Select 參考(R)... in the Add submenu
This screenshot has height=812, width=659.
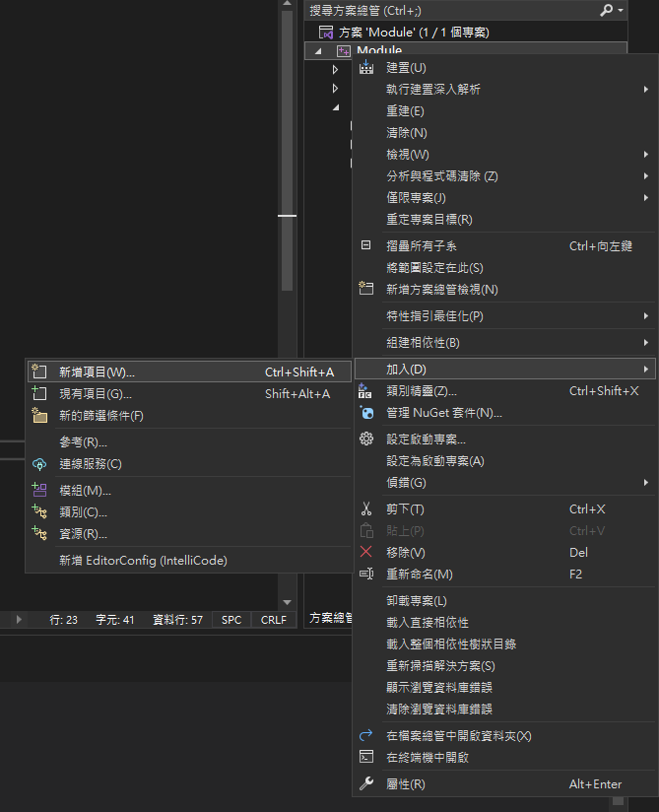pyautogui.click(x=189, y=442)
